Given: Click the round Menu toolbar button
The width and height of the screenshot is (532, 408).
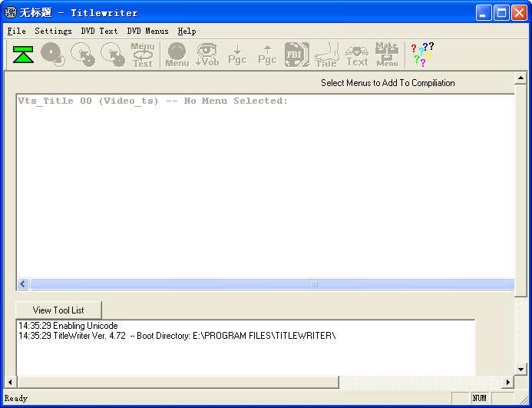Looking at the screenshot, I should coord(177,55).
